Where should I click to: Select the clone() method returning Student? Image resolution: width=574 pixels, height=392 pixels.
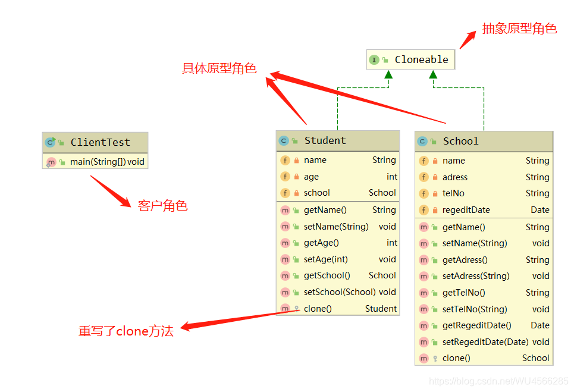337,309
